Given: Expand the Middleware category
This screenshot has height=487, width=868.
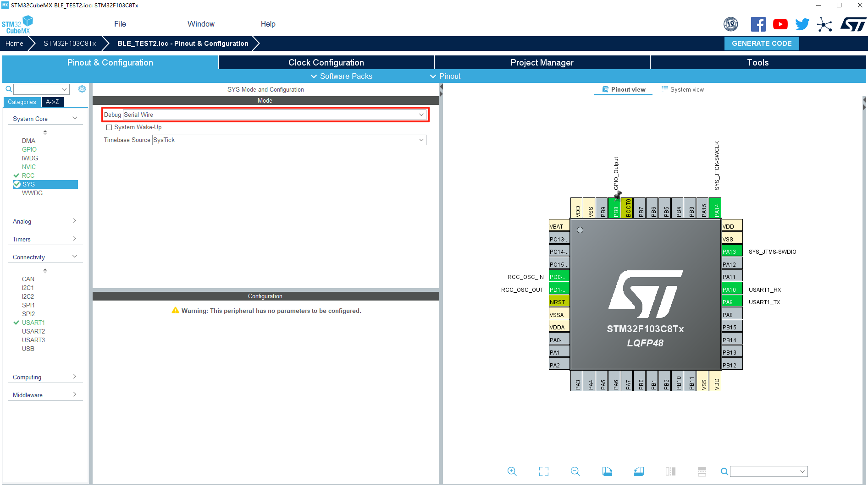Looking at the screenshot, I should pyautogui.click(x=45, y=395).
